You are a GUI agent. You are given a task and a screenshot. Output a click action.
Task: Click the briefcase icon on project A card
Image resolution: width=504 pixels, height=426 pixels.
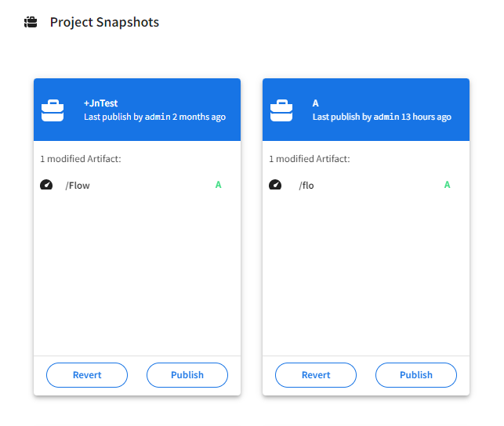[x=281, y=110]
